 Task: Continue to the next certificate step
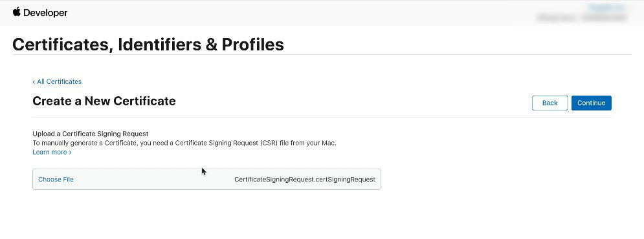point(591,103)
